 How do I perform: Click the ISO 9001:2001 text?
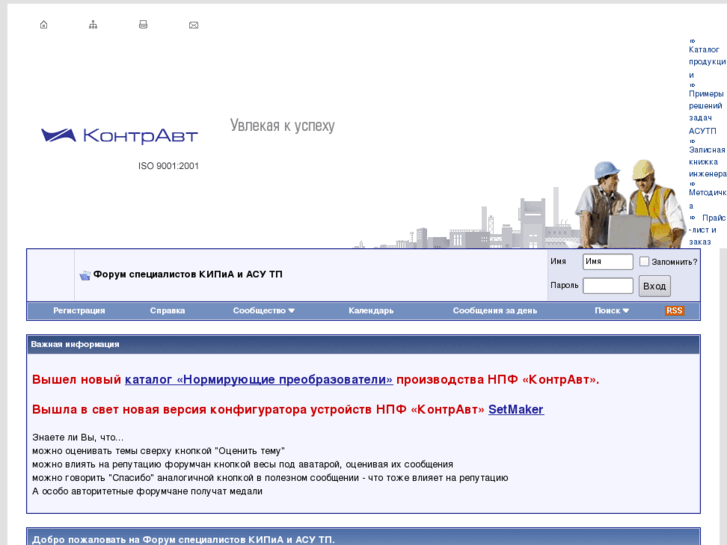(x=168, y=166)
